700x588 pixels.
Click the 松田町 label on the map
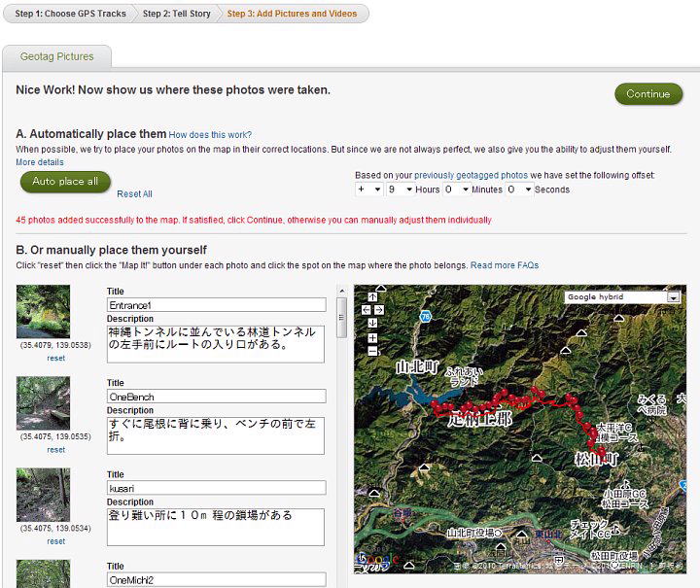click(596, 459)
